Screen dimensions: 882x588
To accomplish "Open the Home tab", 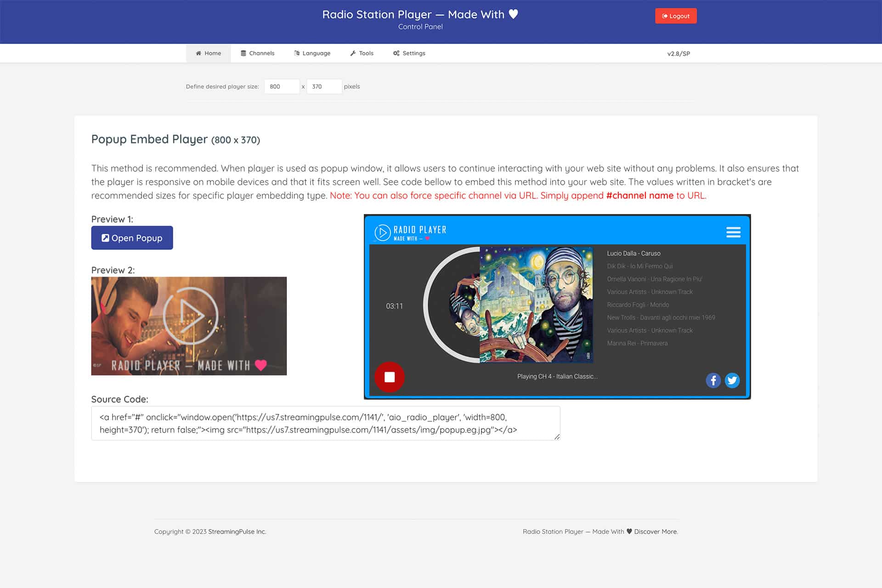I will point(209,53).
